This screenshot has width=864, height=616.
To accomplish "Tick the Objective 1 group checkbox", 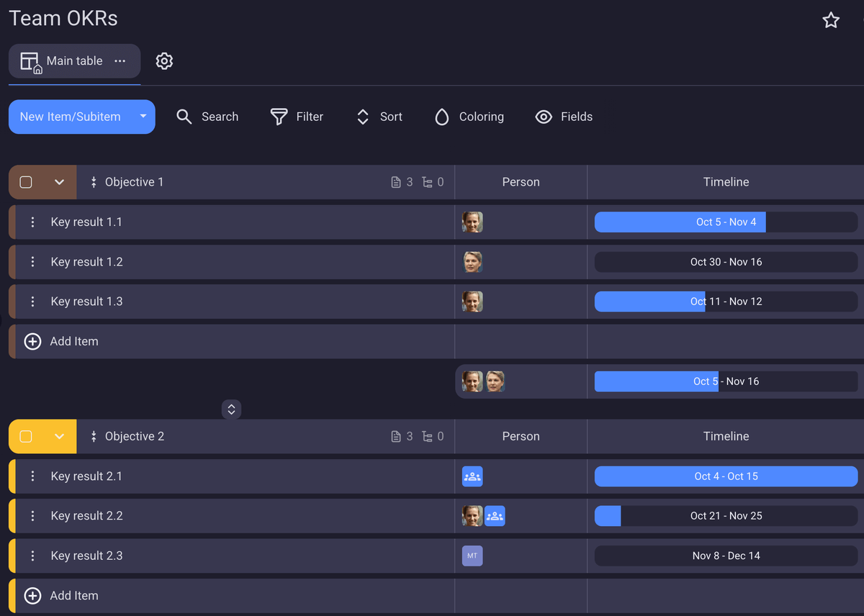I will point(26,182).
